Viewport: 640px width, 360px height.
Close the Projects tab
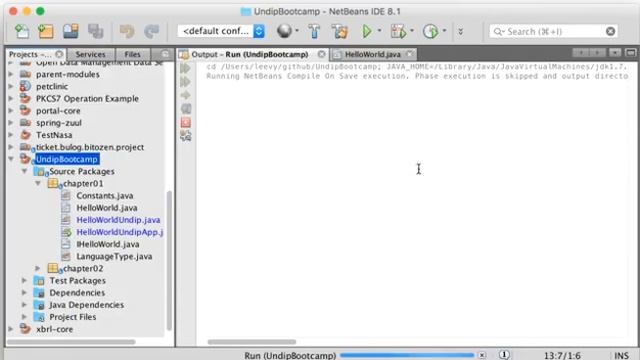[59, 54]
